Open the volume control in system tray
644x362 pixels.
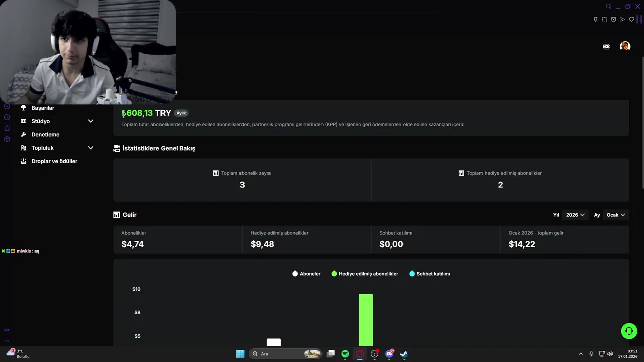click(610, 354)
